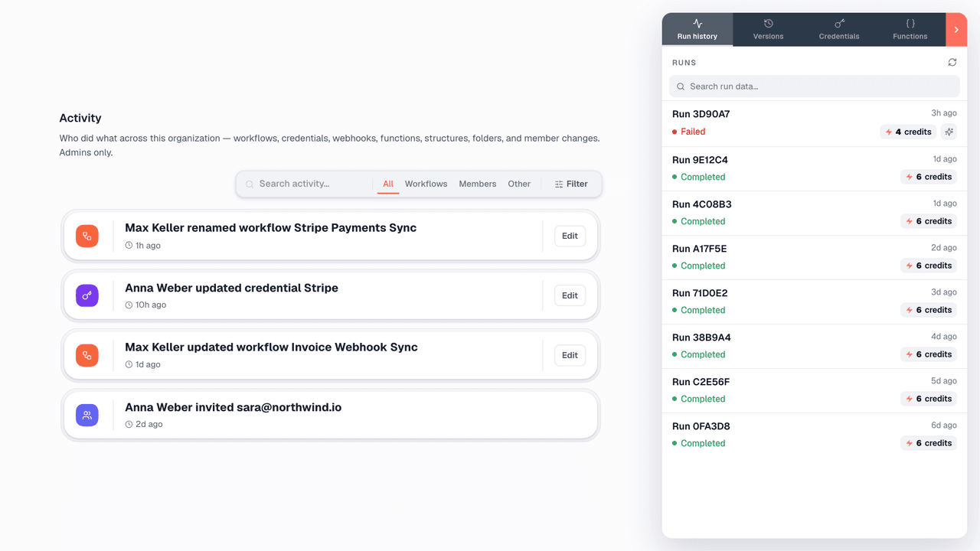This screenshot has height=551, width=980.
Task: Click the Completed status of Run 0FA3D8
Action: [x=698, y=443]
